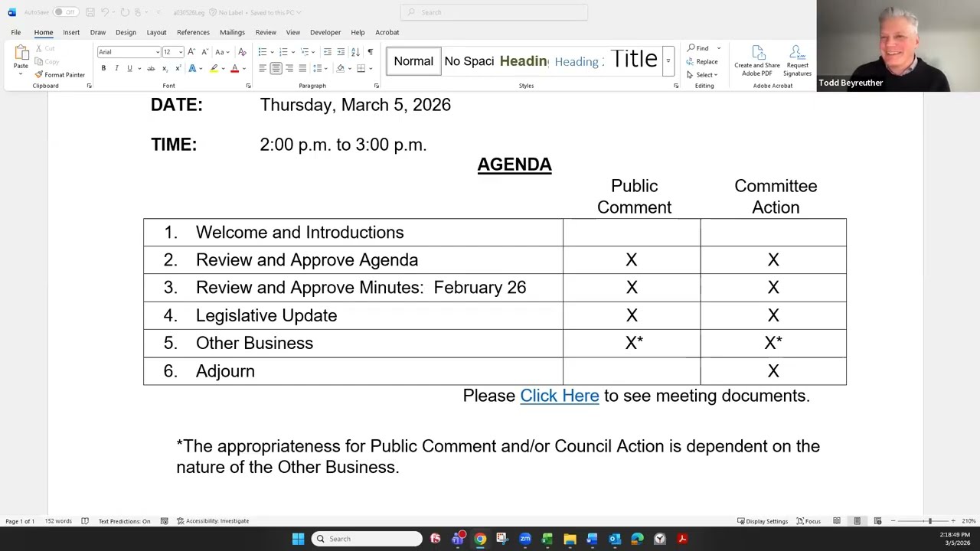Click Decrease Font Size icon
Screen dimensions: 980x551
204,52
